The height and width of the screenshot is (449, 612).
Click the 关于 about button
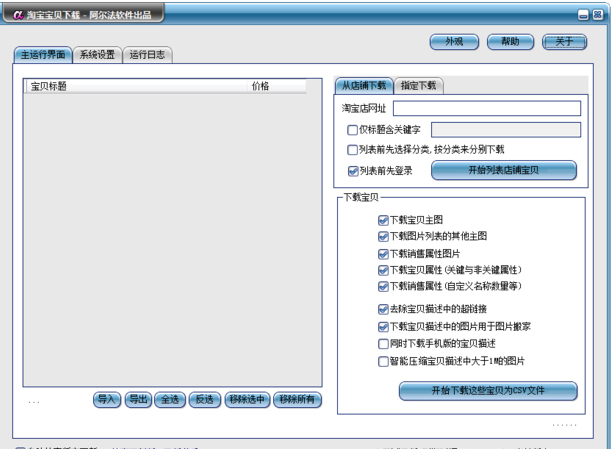(x=564, y=42)
